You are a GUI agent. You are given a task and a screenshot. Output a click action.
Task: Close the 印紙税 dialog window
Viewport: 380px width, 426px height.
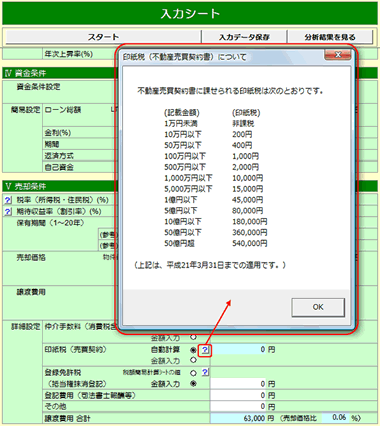[x=338, y=55]
